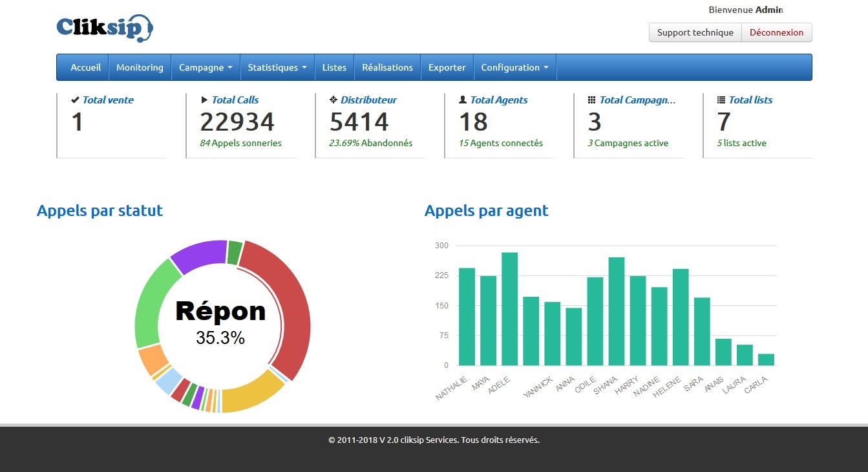Click the play icon beside Total Calls

point(204,100)
